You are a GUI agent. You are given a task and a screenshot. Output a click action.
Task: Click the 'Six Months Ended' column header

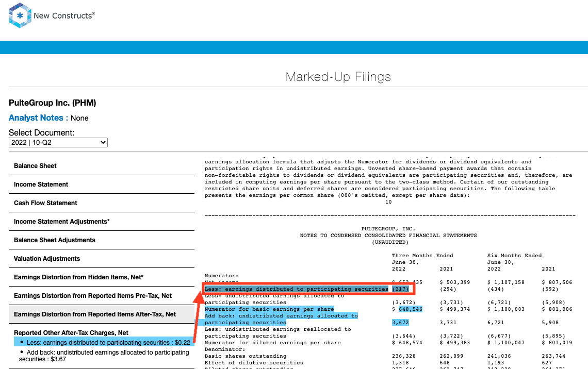click(x=515, y=256)
